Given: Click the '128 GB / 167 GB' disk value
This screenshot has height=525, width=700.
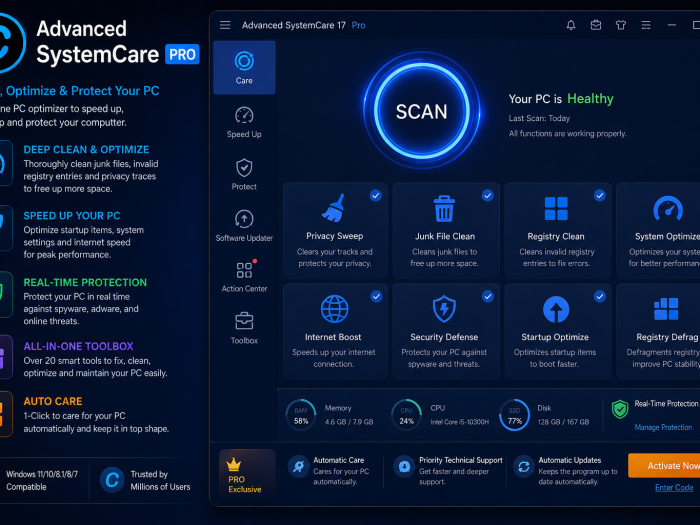Looking at the screenshot, I should point(563,422).
